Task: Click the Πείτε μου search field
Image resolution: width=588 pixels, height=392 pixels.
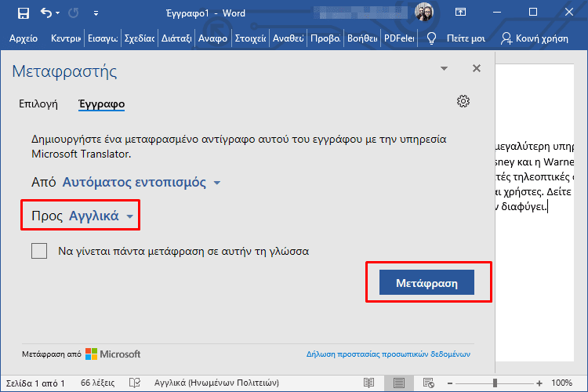Action: (x=466, y=38)
